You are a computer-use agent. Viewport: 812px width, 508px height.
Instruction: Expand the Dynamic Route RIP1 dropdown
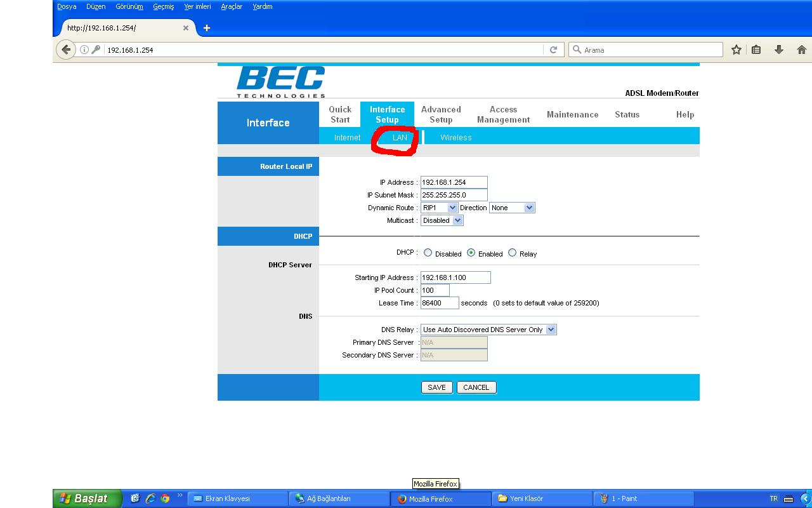click(x=439, y=208)
